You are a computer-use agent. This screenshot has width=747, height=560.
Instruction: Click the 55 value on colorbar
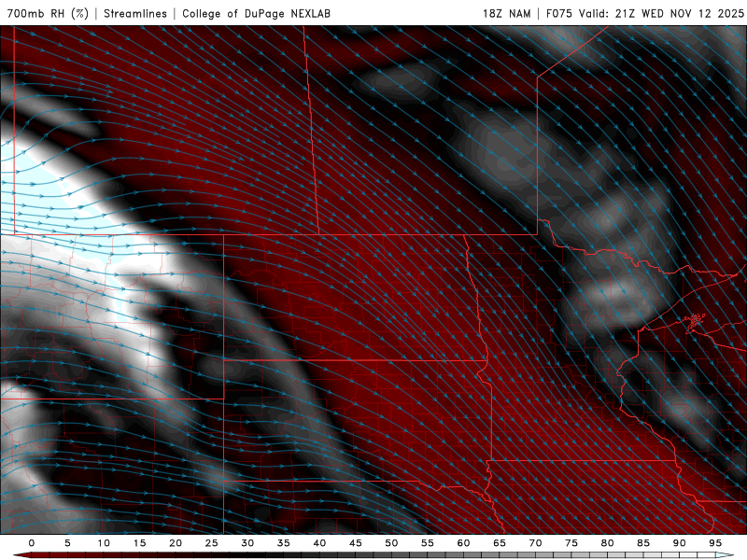[428, 543]
